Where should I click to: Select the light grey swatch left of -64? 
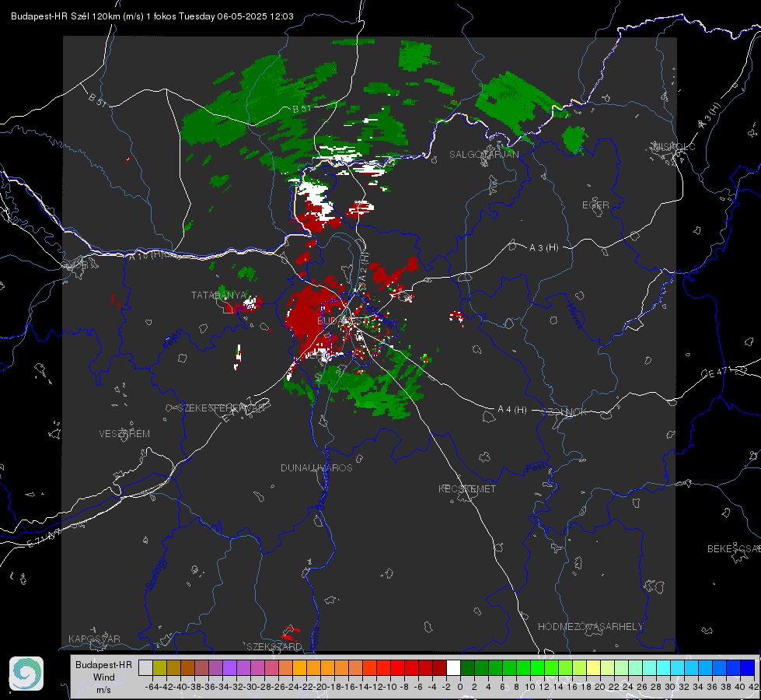[145, 667]
